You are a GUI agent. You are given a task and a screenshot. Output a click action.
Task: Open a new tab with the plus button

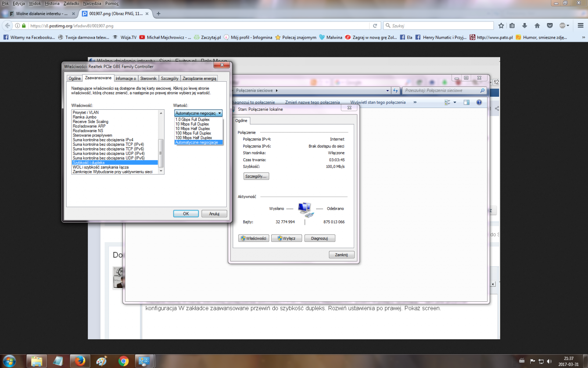[158, 14]
